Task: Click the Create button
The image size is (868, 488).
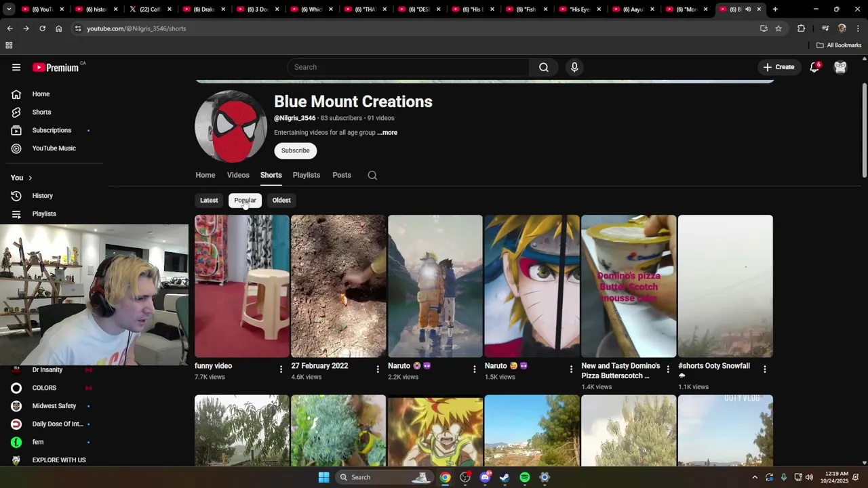Action: (778, 67)
